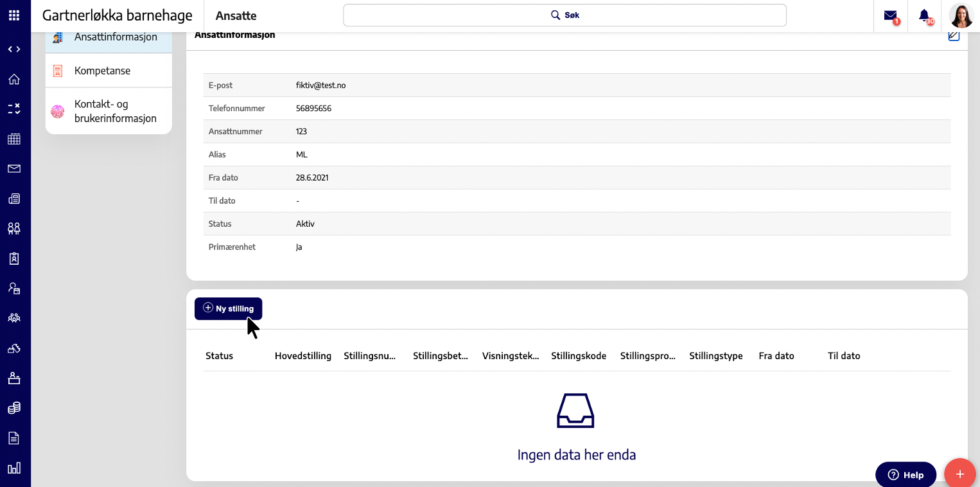Open the children group sidebar icon

click(14, 228)
